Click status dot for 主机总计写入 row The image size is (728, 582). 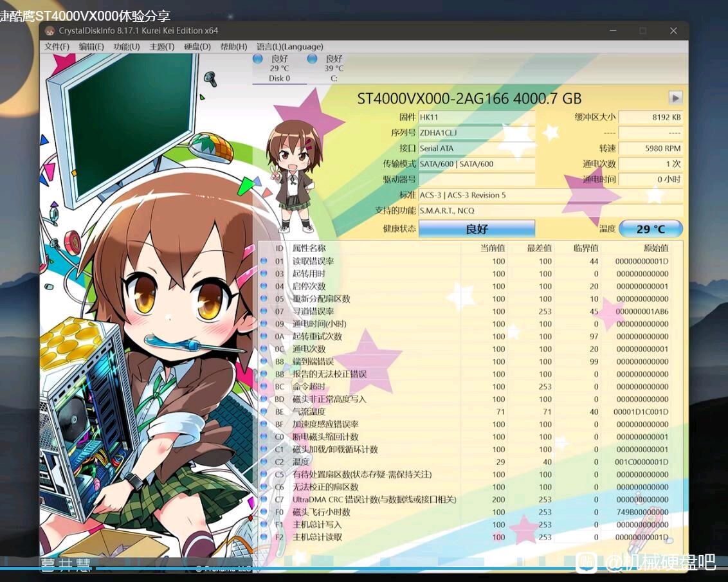(264, 525)
